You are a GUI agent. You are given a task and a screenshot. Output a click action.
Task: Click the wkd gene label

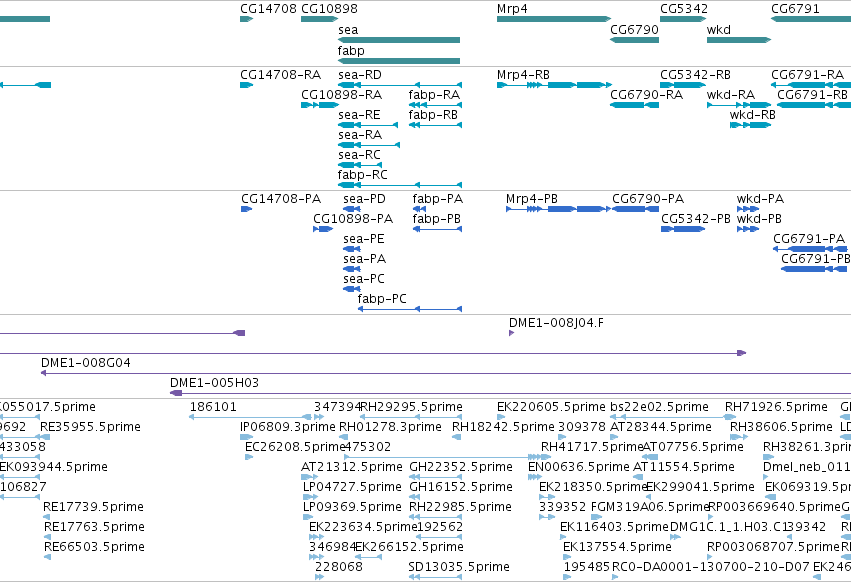point(719,30)
